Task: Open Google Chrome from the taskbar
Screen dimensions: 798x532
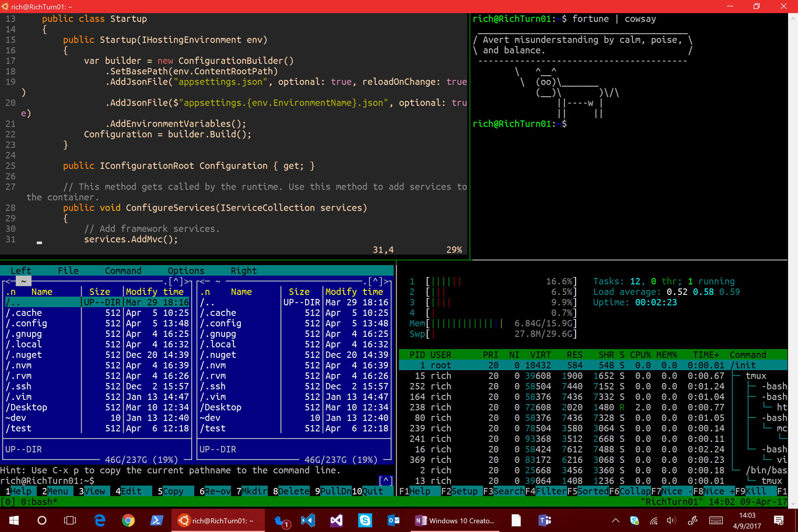Action: click(129, 520)
